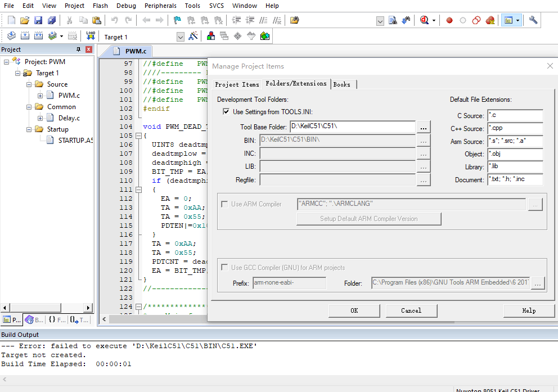Click the Open file folder icon

pyautogui.click(x=25, y=20)
